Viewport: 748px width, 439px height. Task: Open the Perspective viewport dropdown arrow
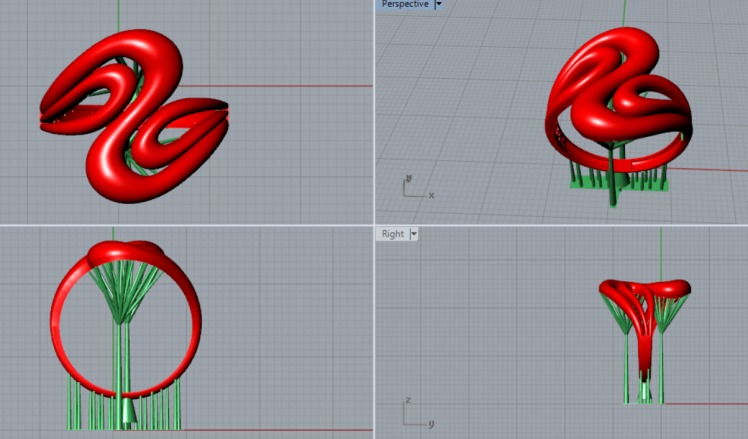[x=438, y=5]
